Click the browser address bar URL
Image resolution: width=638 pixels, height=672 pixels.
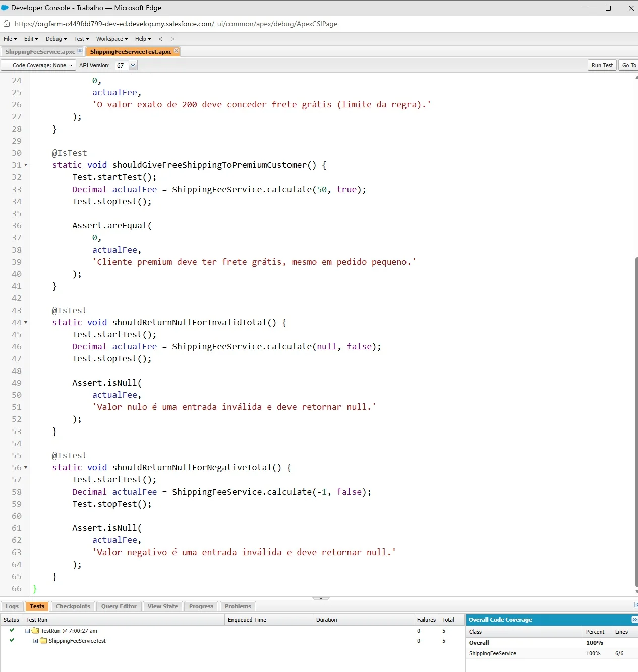click(x=176, y=24)
